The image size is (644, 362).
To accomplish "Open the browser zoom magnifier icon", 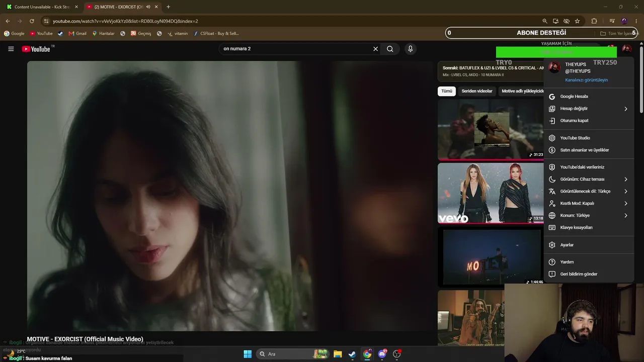I will tap(544, 21).
